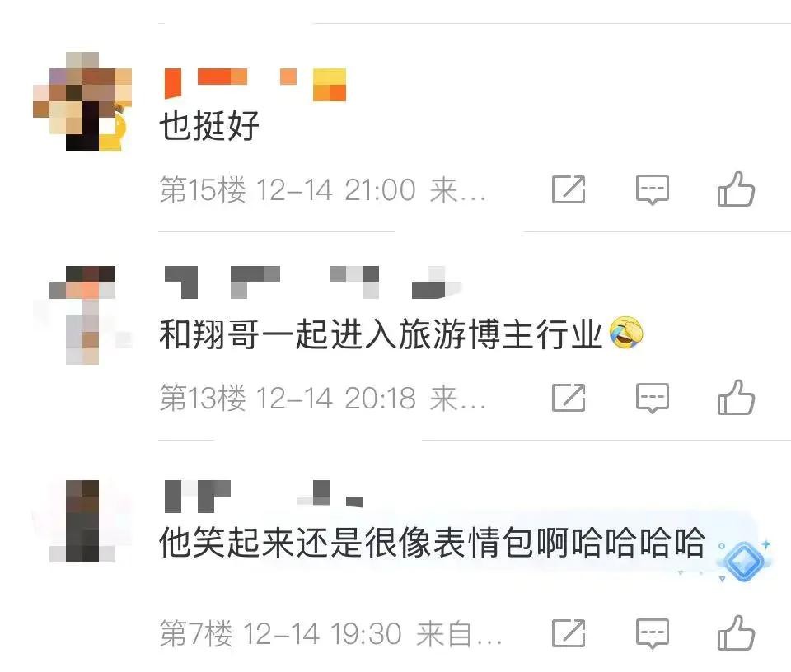Reply to the 第15楼 comment
The width and height of the screenshot is (791, 672).
tap(653, 189)
